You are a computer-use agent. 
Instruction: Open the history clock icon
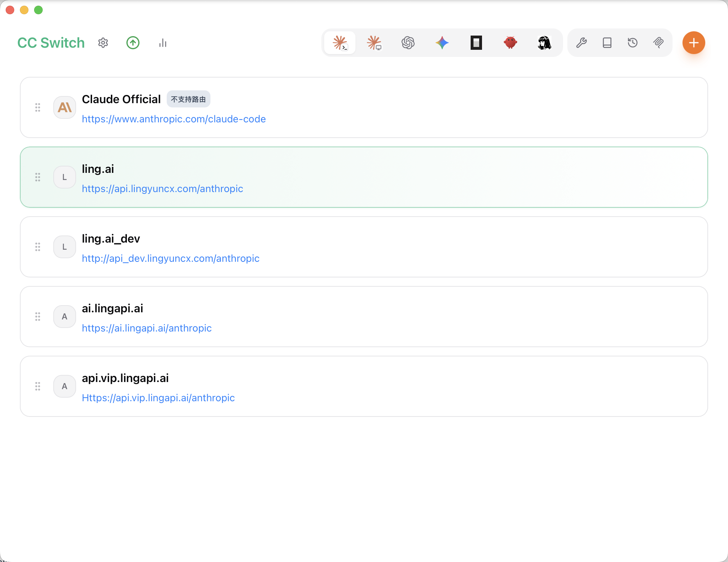coord(633,43)
